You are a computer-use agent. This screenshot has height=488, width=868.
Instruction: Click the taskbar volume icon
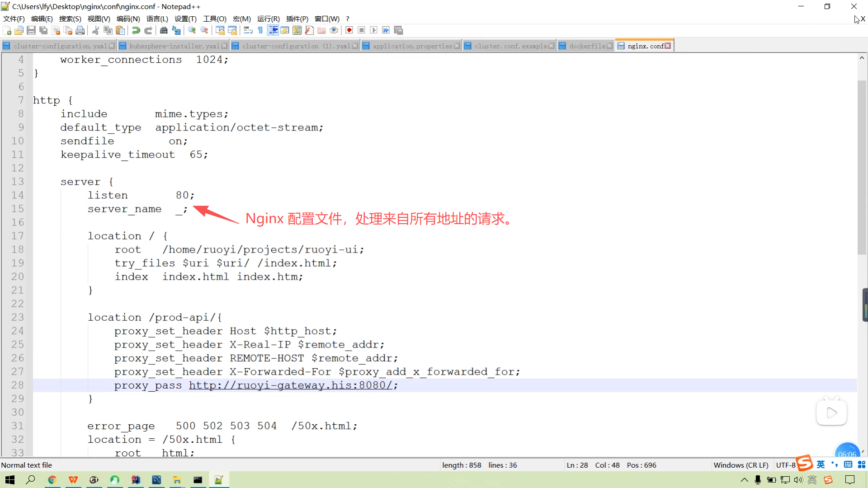(x=798, y=480)
